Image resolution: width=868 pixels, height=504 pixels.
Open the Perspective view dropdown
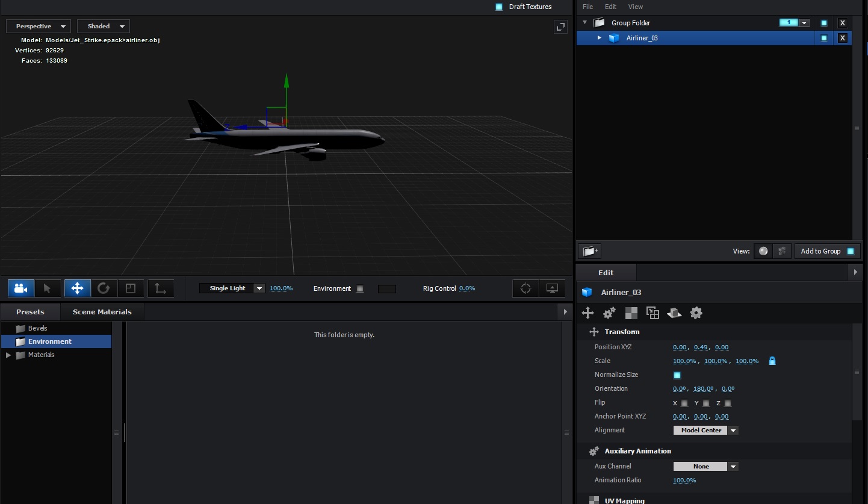39,26
